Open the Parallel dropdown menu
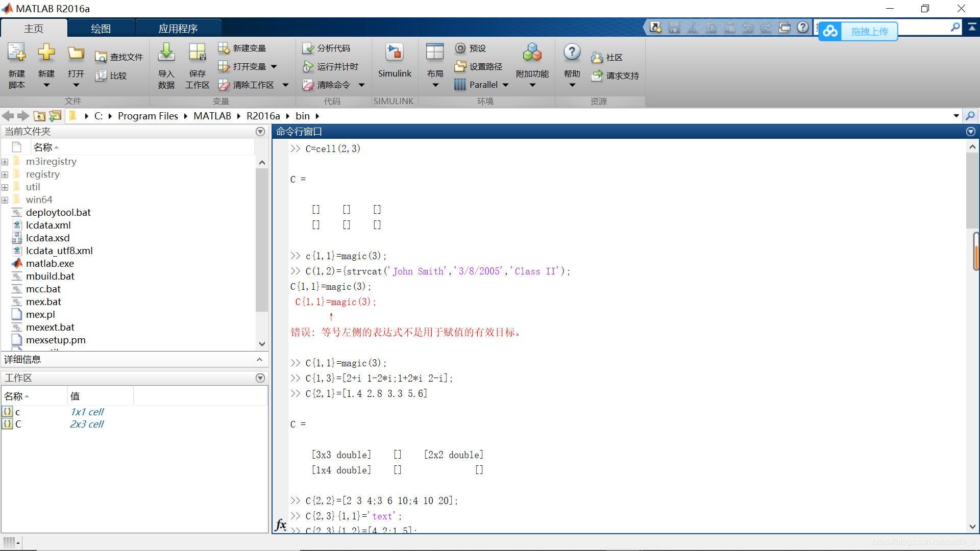Image resolution: width=980 pixels, height=551 pixels. pyautogui.click(x=506, y=85)
